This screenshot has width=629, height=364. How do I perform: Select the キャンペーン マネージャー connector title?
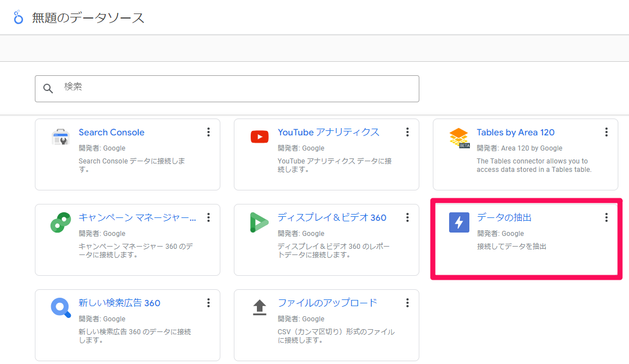137,218
